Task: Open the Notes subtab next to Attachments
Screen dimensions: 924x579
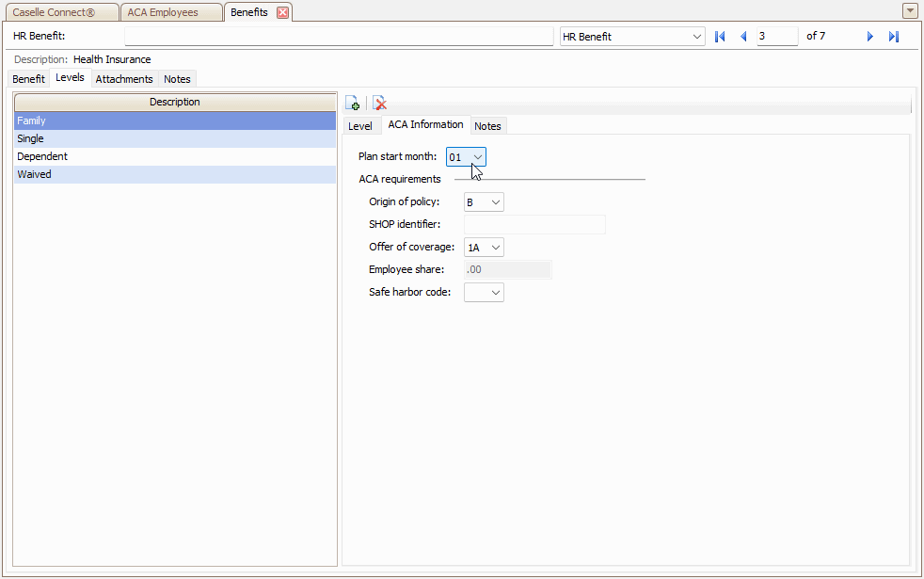Action: [177, 79]
